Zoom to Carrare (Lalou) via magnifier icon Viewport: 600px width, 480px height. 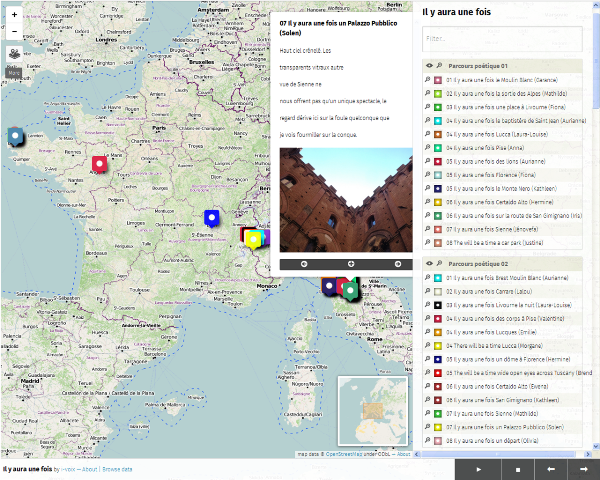pos(427,291)
